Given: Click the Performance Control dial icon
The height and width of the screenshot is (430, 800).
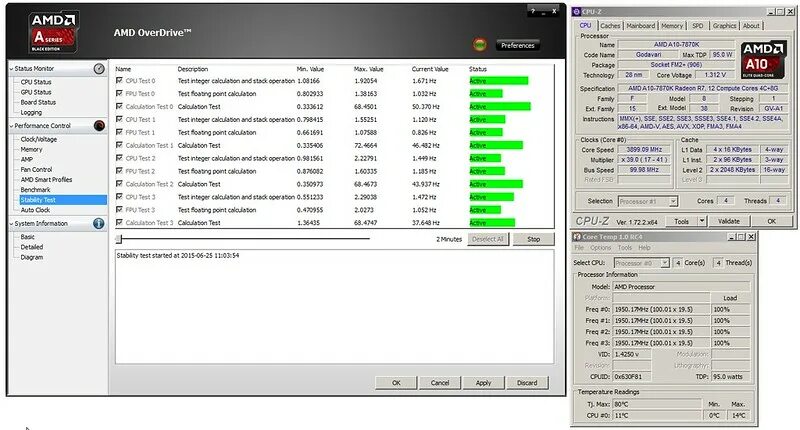Looking at the screenshot, I should point(99,125).
